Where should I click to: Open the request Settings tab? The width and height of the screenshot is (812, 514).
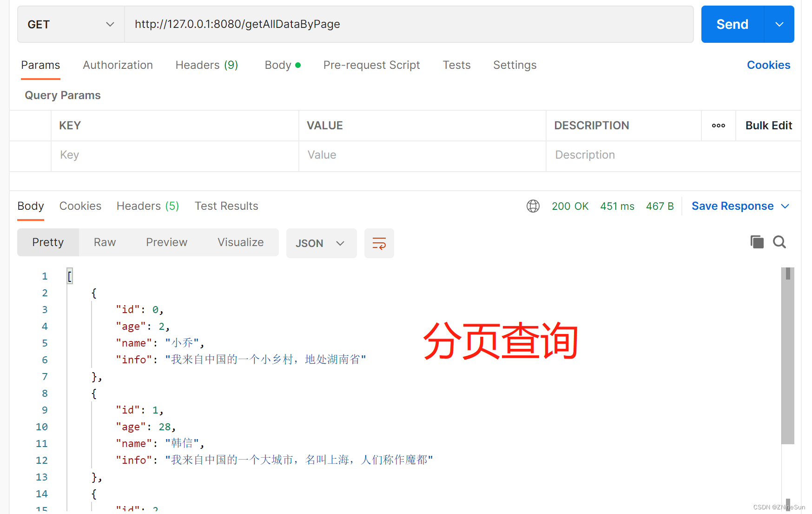point(515,65)
